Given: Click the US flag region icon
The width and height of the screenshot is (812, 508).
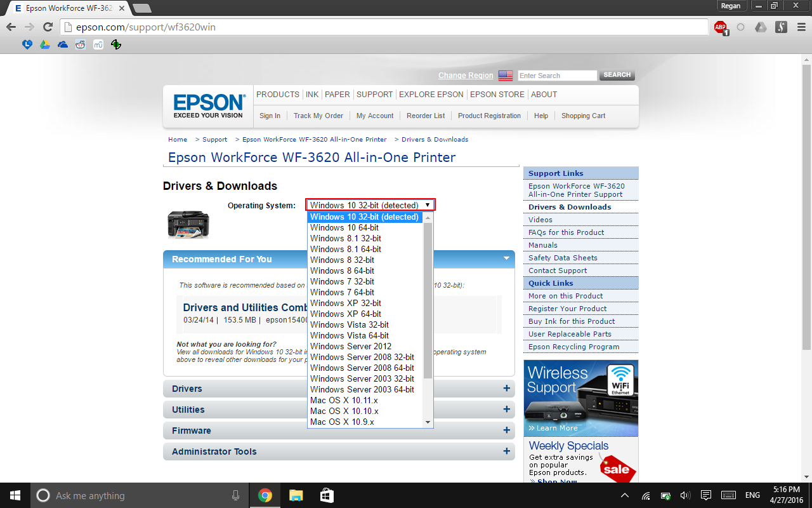Looking at the screenshot, I should pos(506,76).
